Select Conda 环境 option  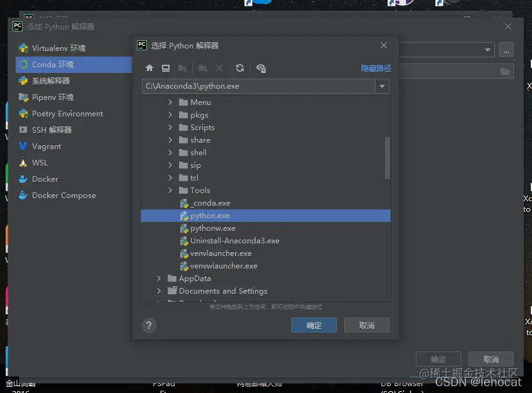pyautogui.click(x=73, y=65)
